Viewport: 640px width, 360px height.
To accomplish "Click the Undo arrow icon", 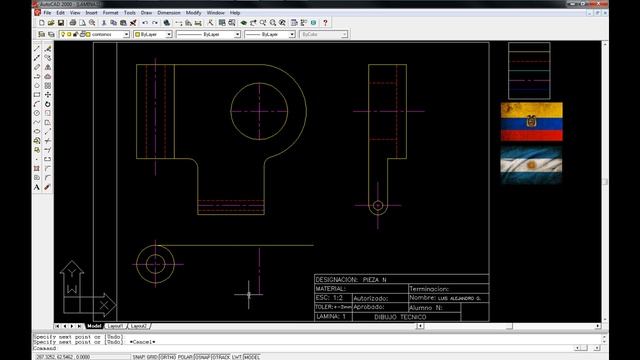I will [x=145, y=23].
